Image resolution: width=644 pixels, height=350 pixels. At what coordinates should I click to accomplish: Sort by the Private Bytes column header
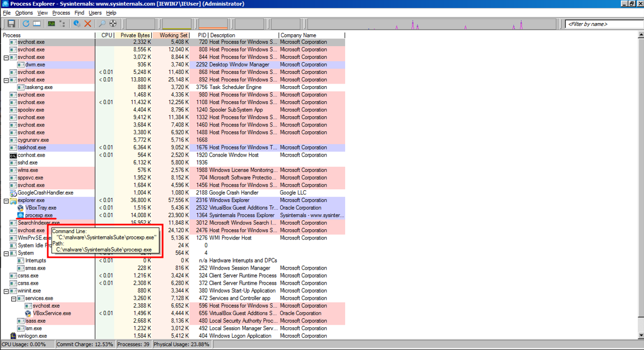133,35
